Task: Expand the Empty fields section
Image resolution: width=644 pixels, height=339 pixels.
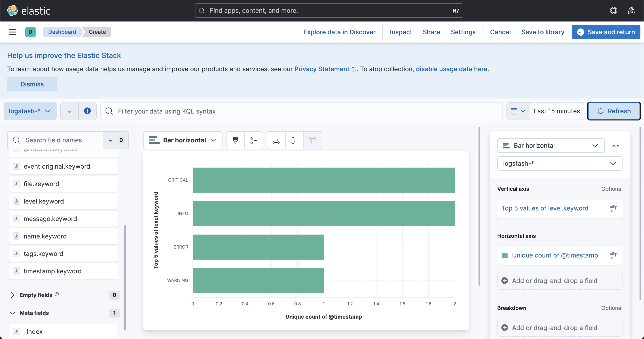Action: 12,295
